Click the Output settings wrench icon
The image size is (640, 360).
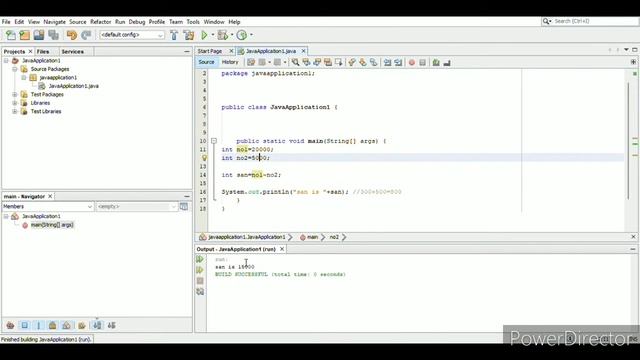coord(200,292)
